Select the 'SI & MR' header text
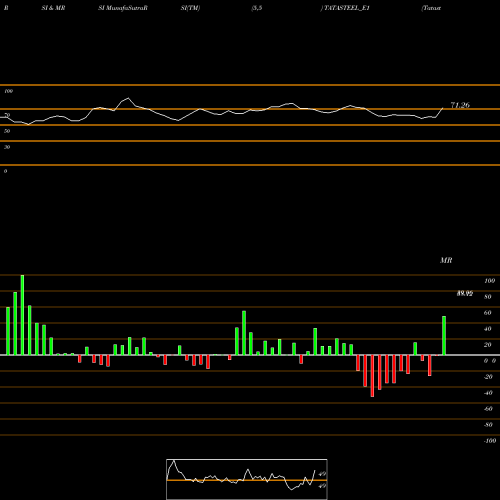Viewport: 500px width, 500px height. pyautogui.click(x=53, y=8)
